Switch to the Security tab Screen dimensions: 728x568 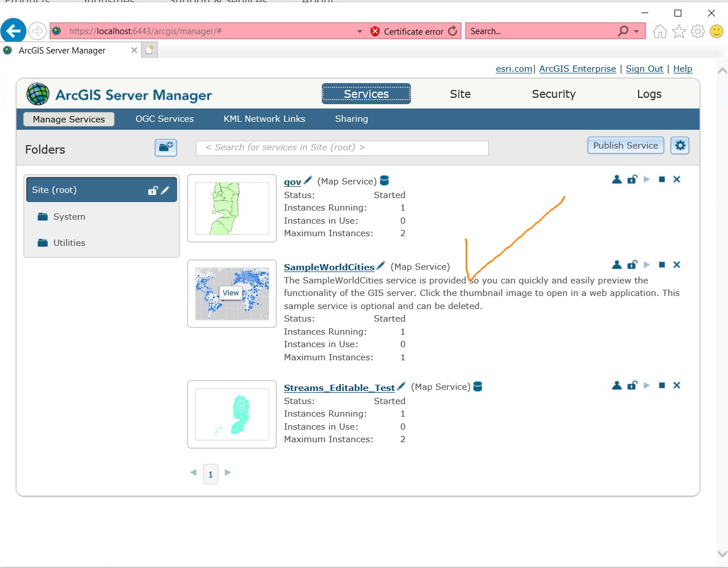(554, 94)
